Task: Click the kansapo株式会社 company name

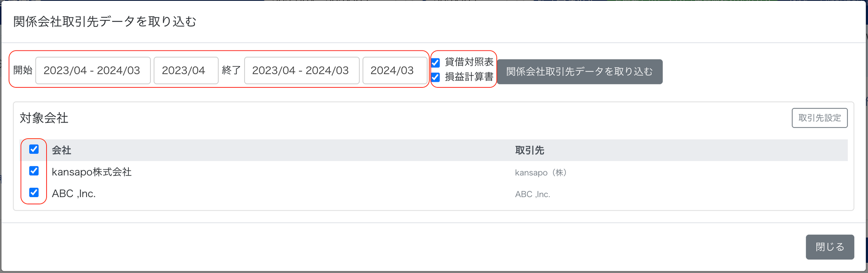Action: [x=92, y=172]
